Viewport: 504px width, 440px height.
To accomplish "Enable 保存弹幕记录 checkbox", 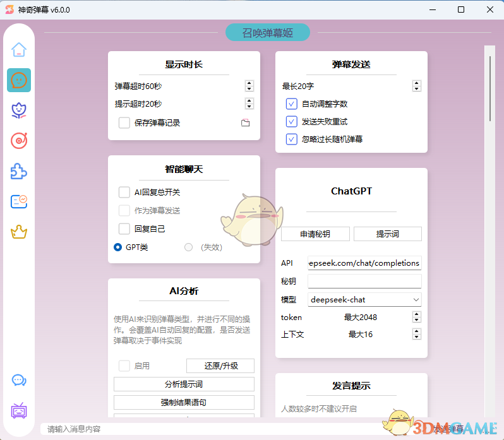I will (x=124, y=122).
